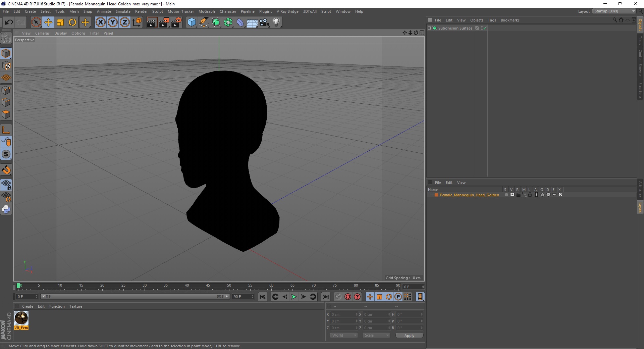Click the Undo arrow icon

tap(9, 22)
